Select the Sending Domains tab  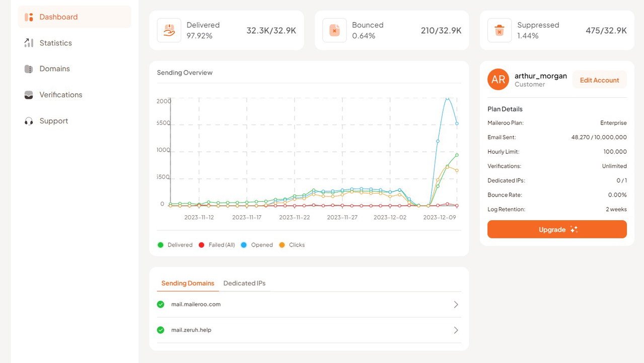pyautogui.click(x=188, y=283)
